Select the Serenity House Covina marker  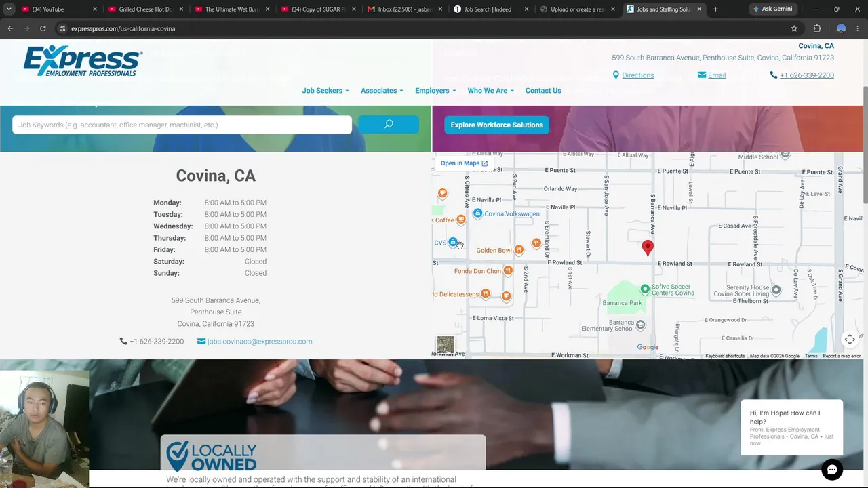(x=776, y=290)
